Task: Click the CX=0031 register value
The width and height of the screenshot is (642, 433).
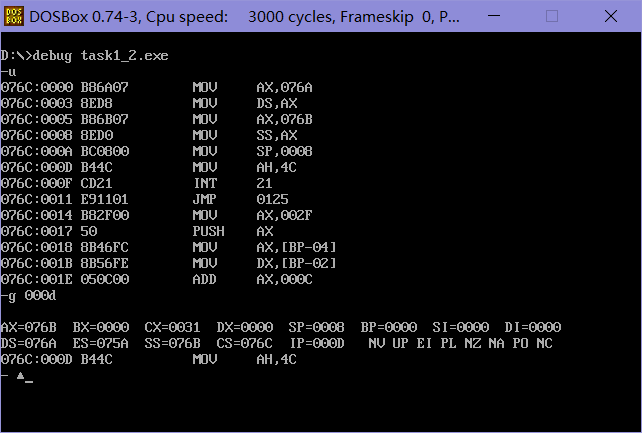Action: coord(172,327)
